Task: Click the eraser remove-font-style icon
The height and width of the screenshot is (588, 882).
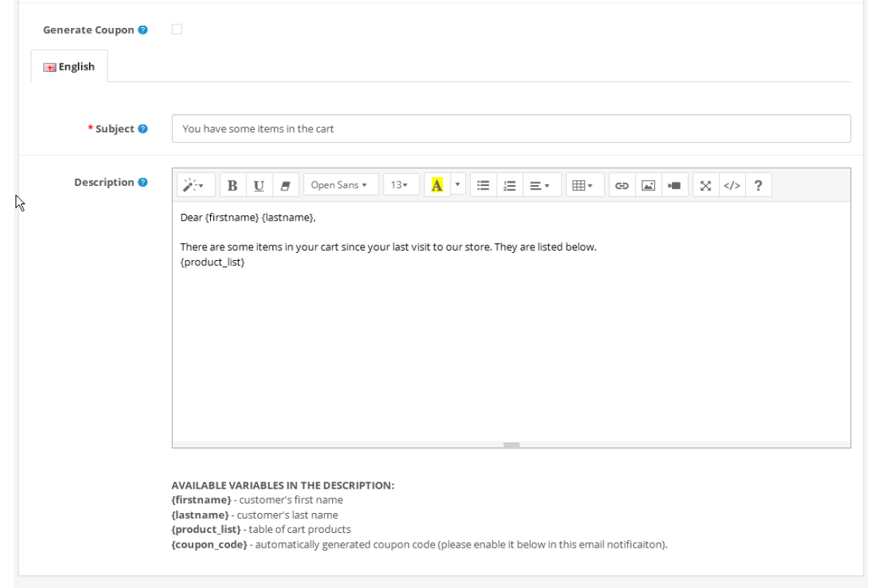Action: (x=284, y=185)
